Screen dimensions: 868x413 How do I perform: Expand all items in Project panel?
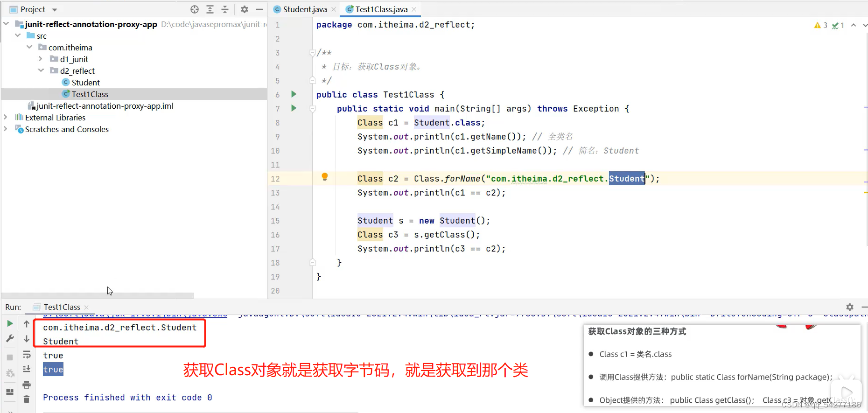coord(210,9)
